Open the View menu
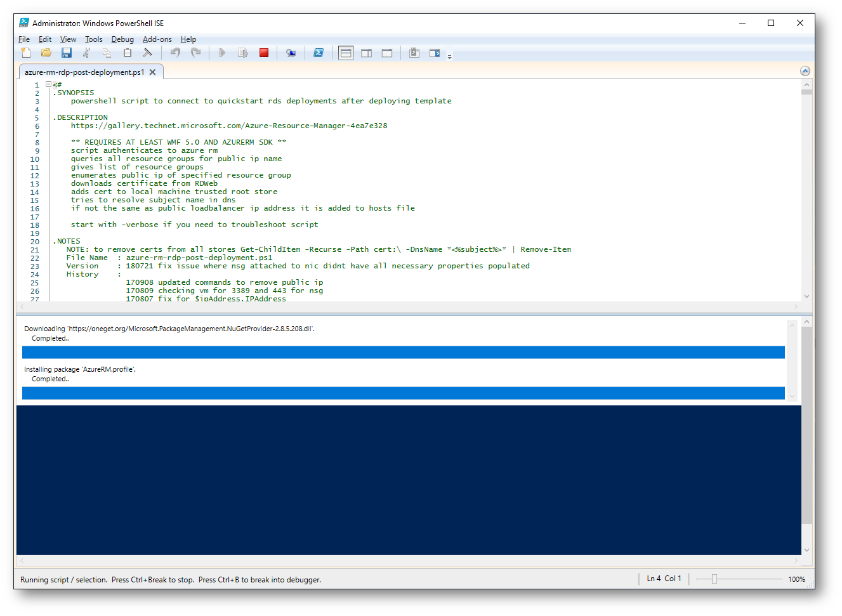This screenshot has width=842, height=616. pos(68,39)
